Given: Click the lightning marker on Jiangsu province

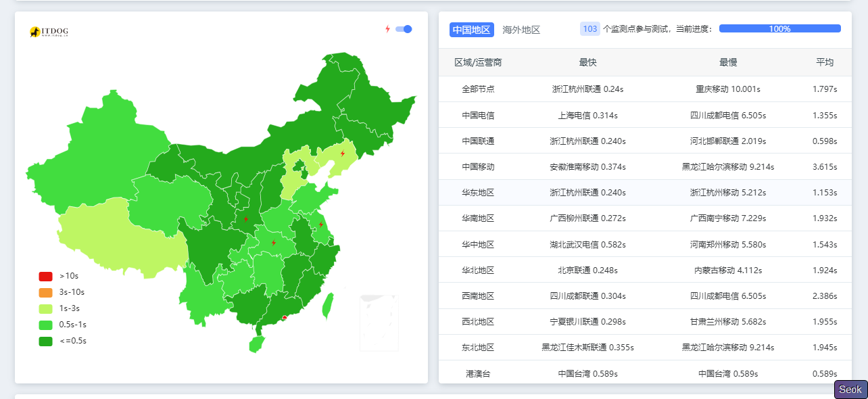Looking at the screenshot, I should tap(321, 225).
